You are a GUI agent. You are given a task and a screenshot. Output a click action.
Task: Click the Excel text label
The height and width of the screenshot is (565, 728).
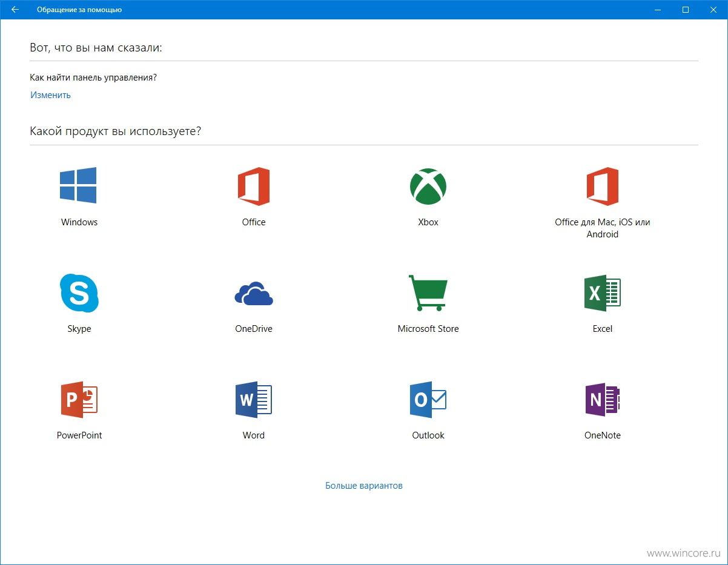point(603,329)
